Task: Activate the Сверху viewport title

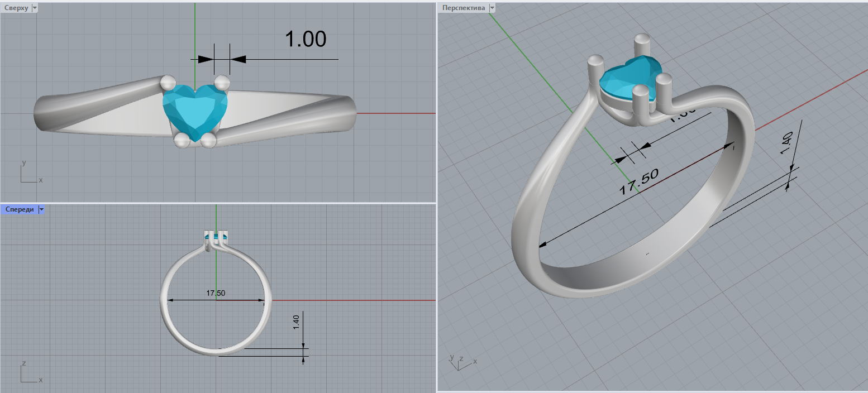Action: tap(16, 8)
